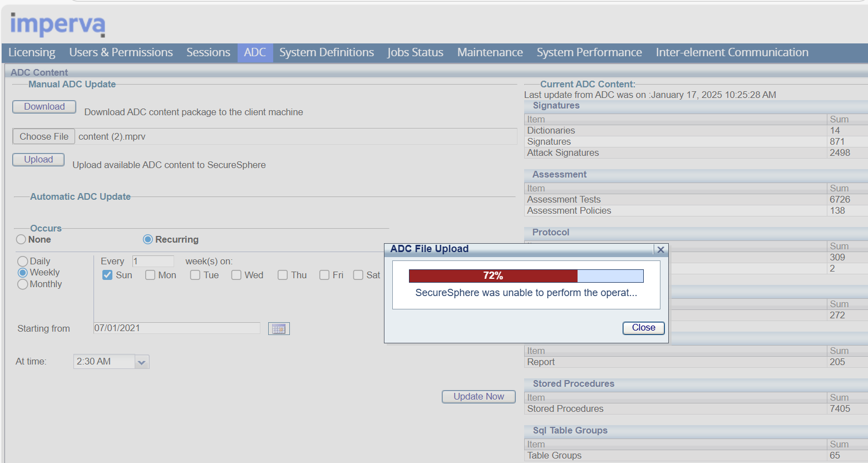Screen dimensions: 868x463
Task: Select the Daily radio option
Action: coord(23,261)
